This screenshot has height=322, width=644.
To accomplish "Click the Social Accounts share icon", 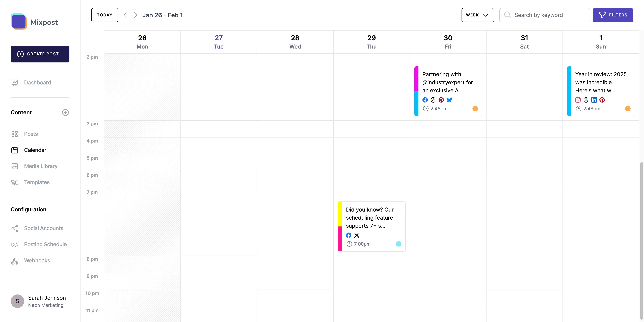I will coord(15,228).
